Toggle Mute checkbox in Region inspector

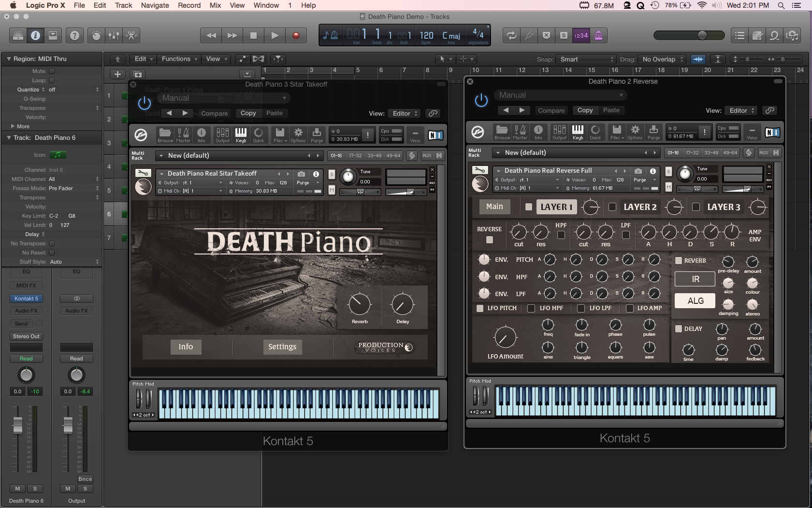coord(52,71)
